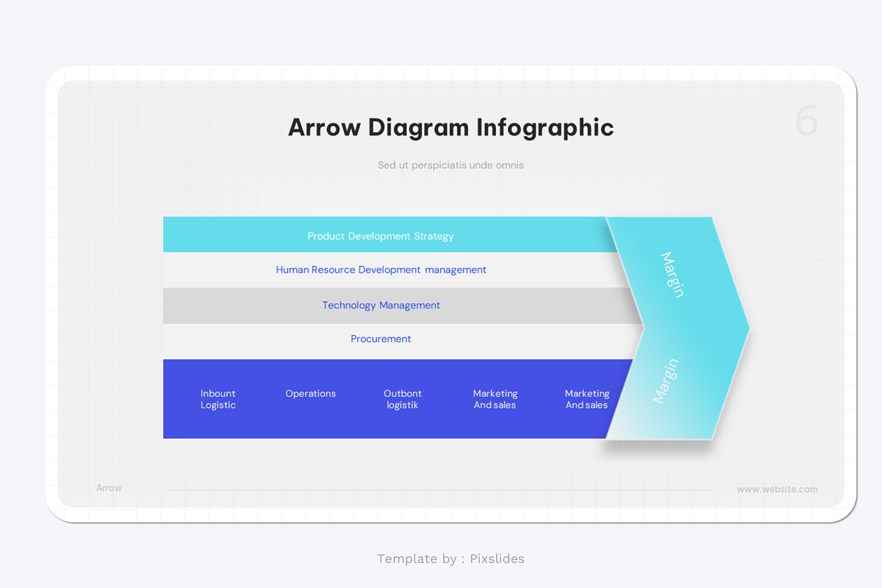Select the 'Technology Management' row

click(x=403, y=305)
